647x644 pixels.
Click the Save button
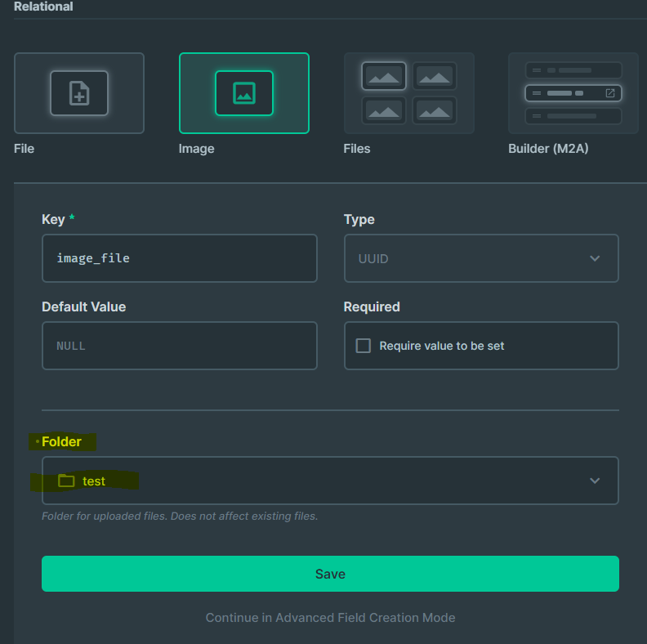(x=330, y=574)
